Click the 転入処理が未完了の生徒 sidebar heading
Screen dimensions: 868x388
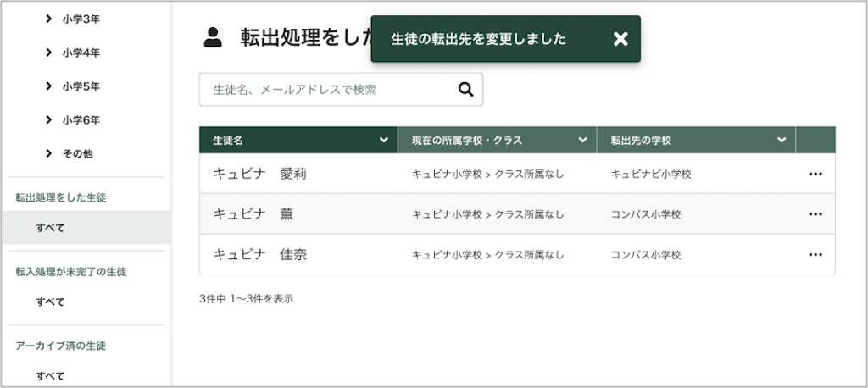[71, 272]
